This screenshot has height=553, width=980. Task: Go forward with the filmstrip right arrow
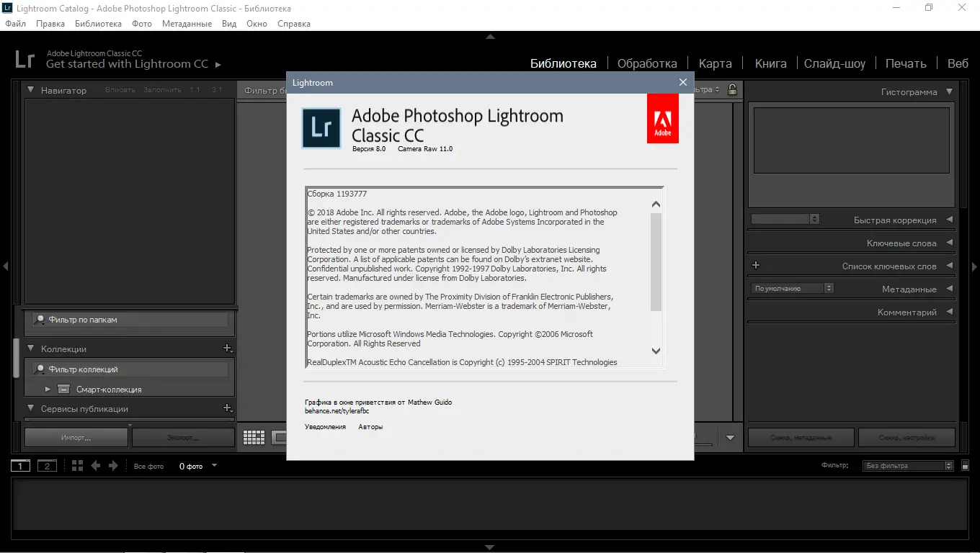(113, 466)
